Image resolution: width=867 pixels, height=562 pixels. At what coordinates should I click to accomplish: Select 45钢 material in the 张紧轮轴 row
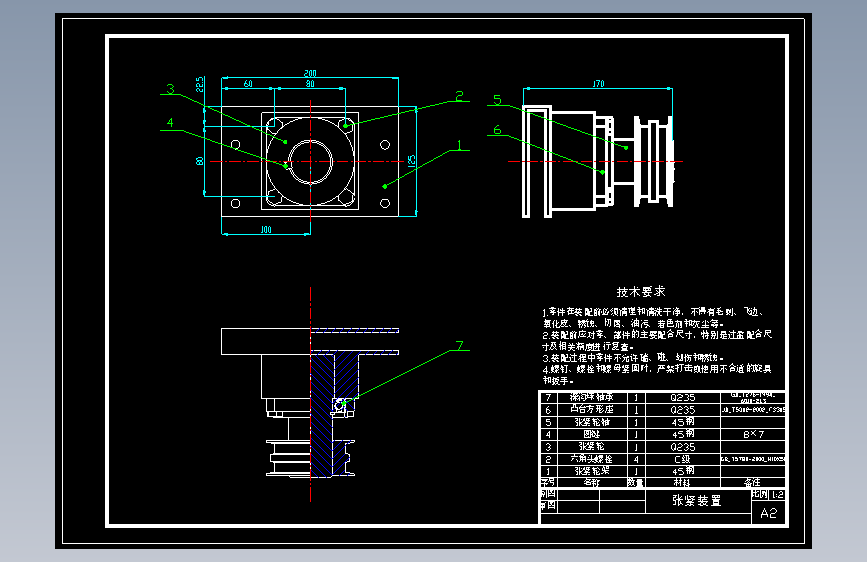(x=683, y=422)
